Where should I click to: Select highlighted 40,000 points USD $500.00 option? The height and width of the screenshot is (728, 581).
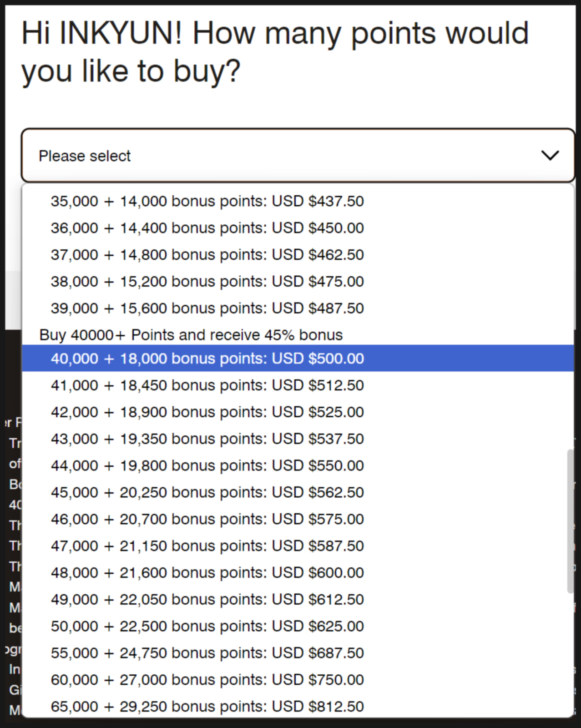(207, 359)
